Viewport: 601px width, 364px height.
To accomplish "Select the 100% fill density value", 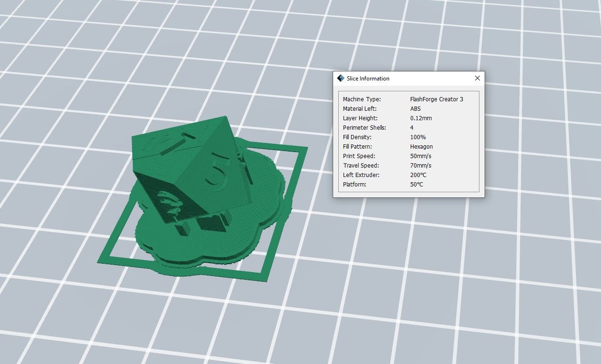I will tap(418, 137).
